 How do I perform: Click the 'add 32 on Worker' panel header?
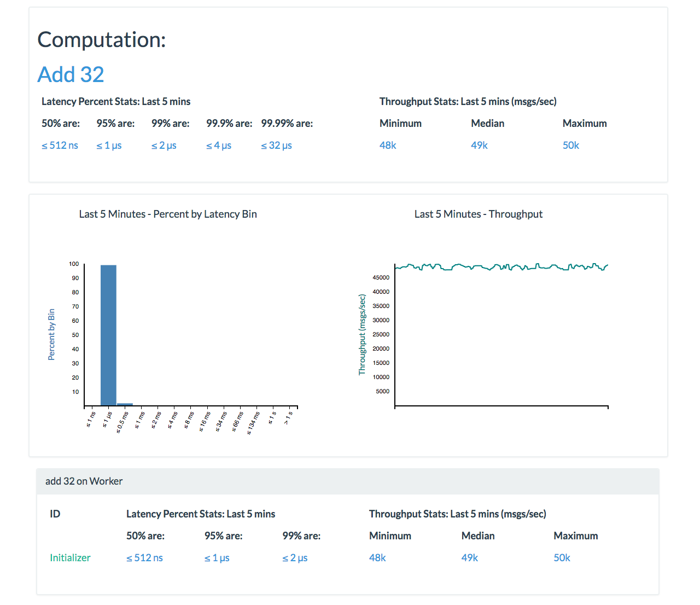pyautogui.click(x=347, y=481)
